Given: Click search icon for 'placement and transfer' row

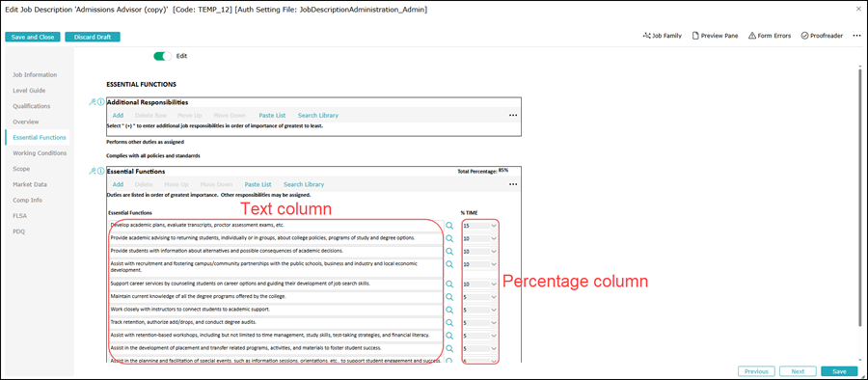Looking at the screenshot, I should [449, 349].
